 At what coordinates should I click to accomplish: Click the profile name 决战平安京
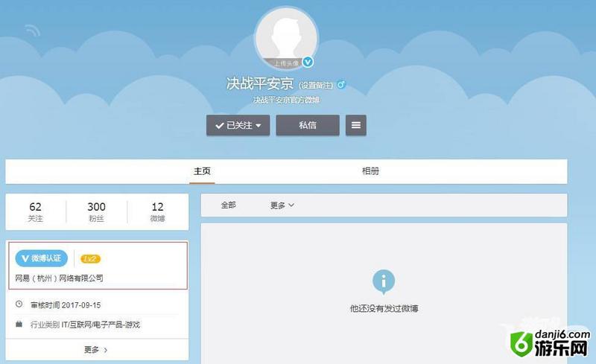260,83
